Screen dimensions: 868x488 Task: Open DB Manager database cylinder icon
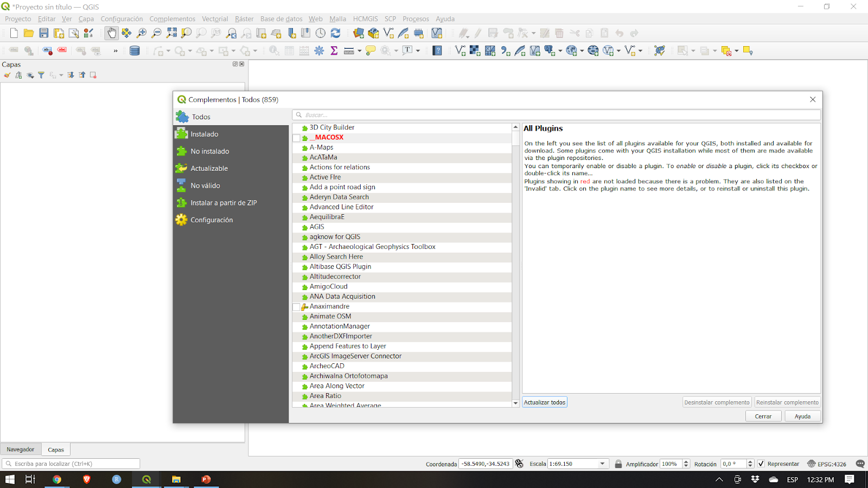tap(135, 50)
